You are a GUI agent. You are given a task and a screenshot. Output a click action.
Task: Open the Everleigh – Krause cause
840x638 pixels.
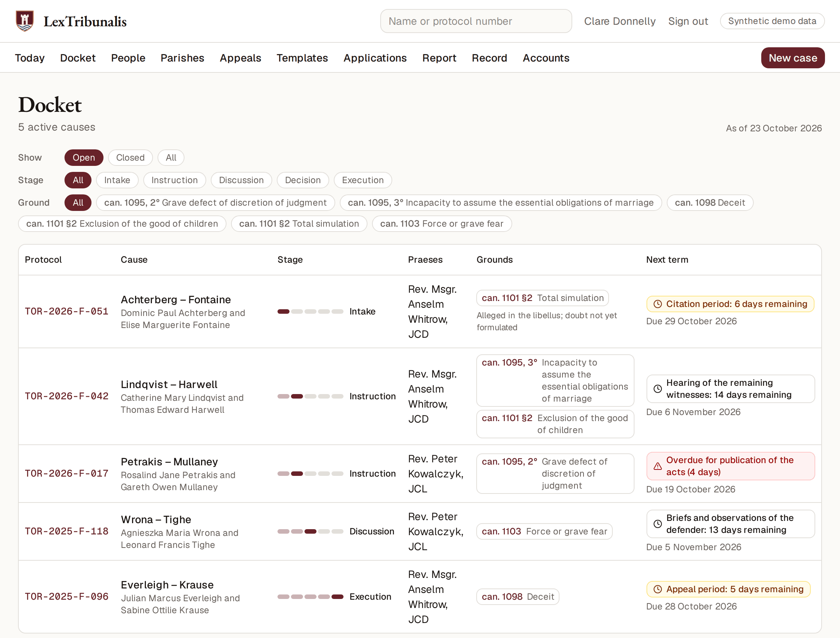coord(167,585)
